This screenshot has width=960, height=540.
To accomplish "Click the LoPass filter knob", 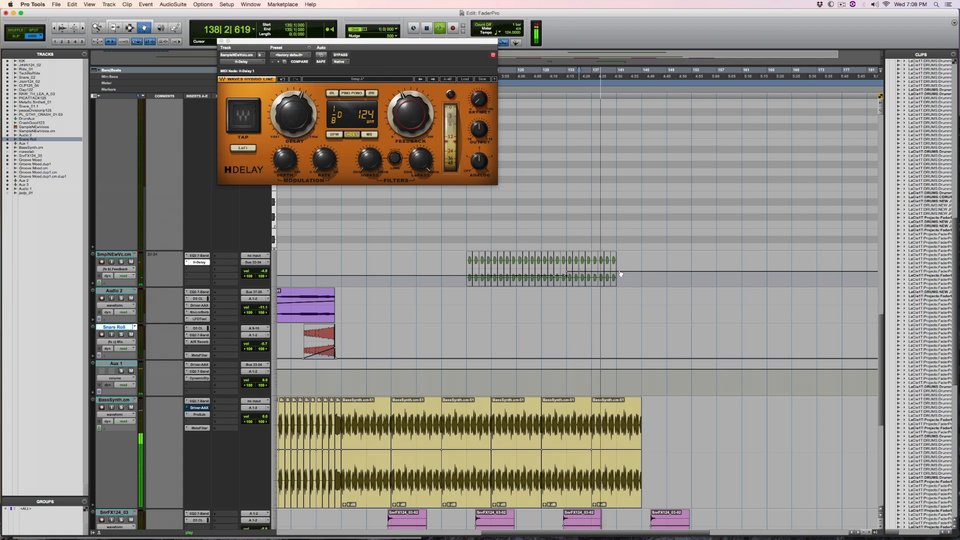I will [x=420, y=160].
